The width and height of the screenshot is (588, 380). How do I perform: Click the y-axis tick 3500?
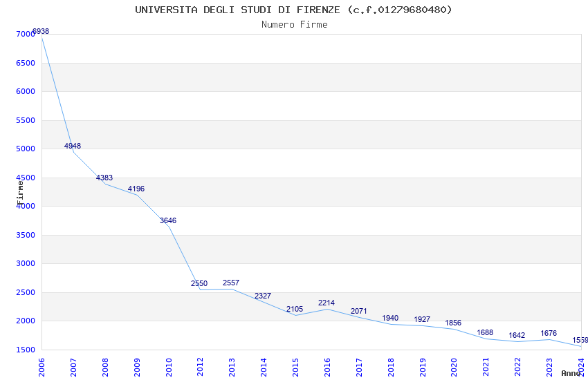click(26, 235)
